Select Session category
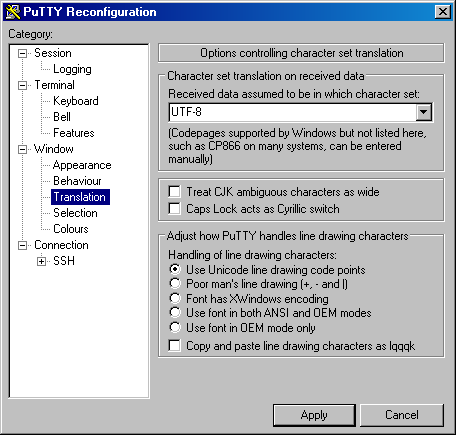 (53, 53)
